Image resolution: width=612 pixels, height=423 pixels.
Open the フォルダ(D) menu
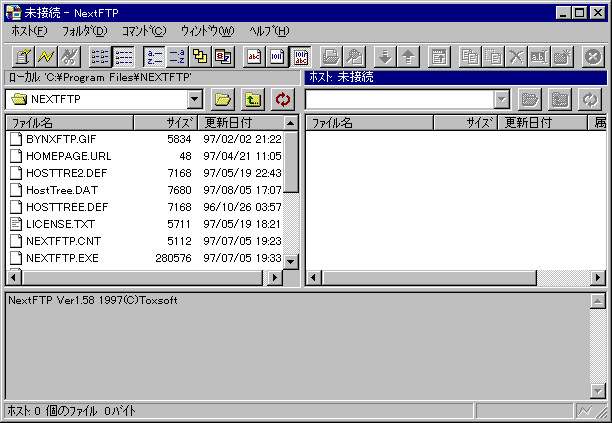tap(84, 31)
